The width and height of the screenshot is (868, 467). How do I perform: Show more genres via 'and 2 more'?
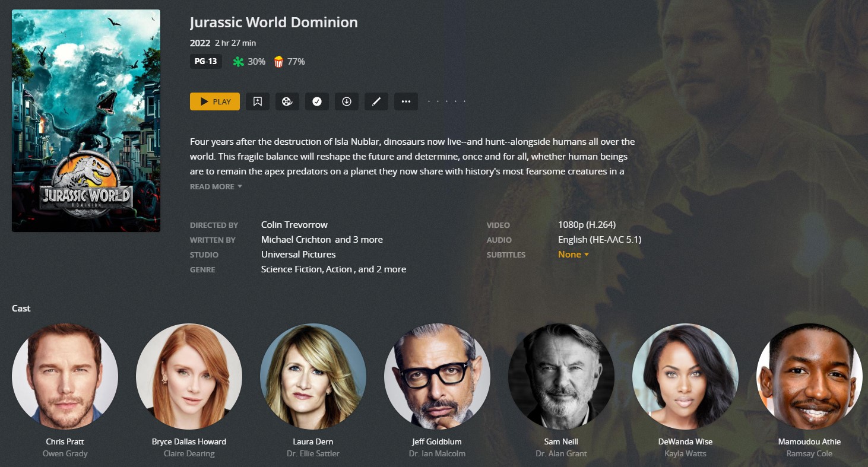[x=382, y=269]
